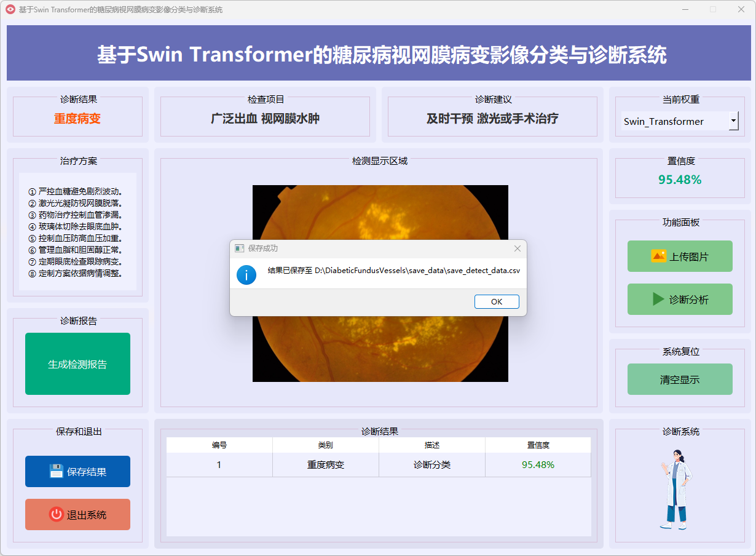Open the current weight combo box
The width and height of the screenshot is (756, 556).
[674, 121]
